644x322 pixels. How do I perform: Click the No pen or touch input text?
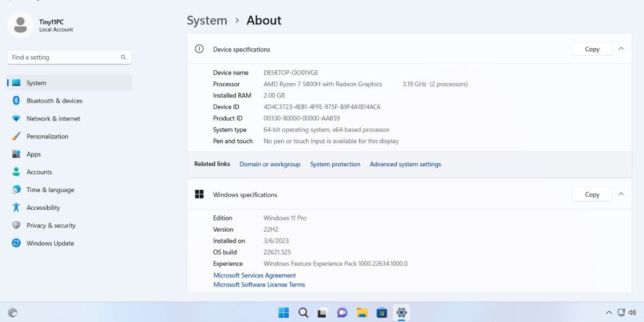(x=331, y=141)
